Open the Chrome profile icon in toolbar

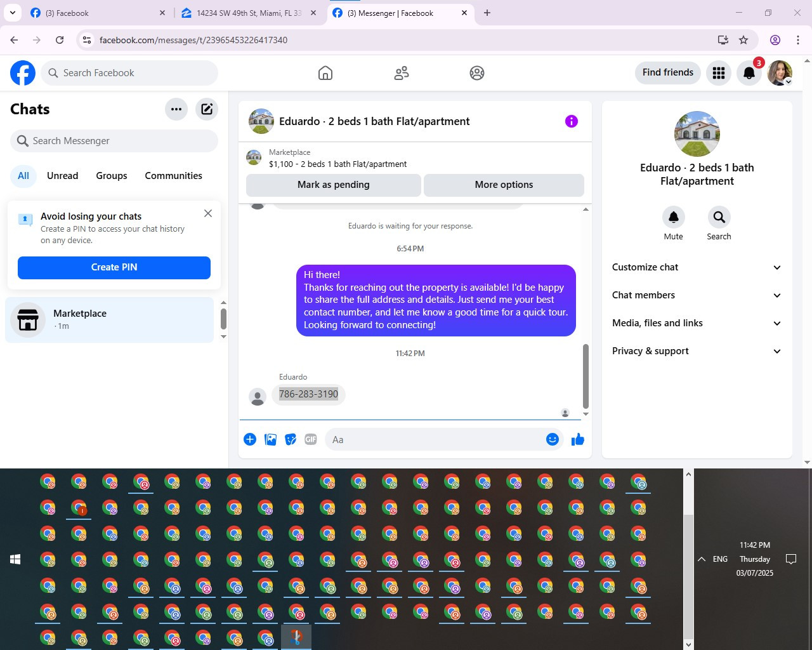coord(775,40)
